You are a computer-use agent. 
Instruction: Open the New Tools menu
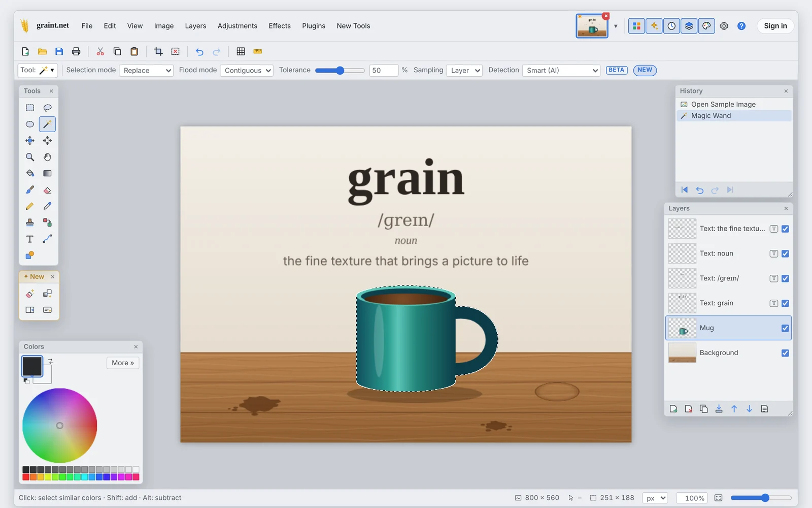click(353, 26)
